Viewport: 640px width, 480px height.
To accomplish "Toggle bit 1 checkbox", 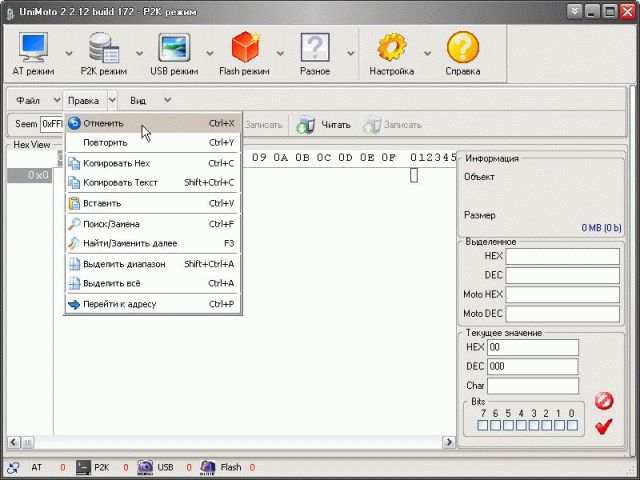I will [560, 425].
